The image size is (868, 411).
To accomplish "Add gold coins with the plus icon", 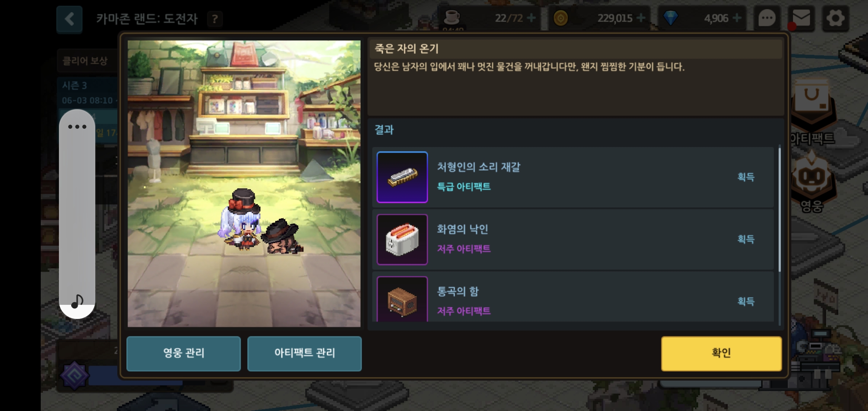I will (x=641, y=18).
